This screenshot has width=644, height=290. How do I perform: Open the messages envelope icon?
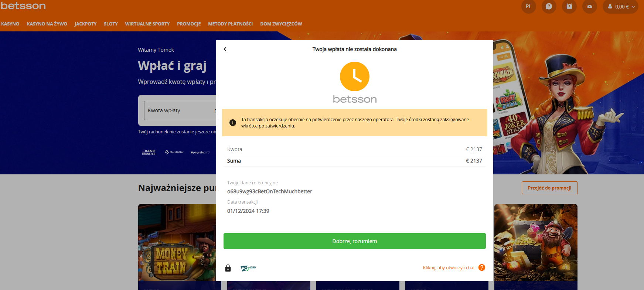tap(590, 6)
